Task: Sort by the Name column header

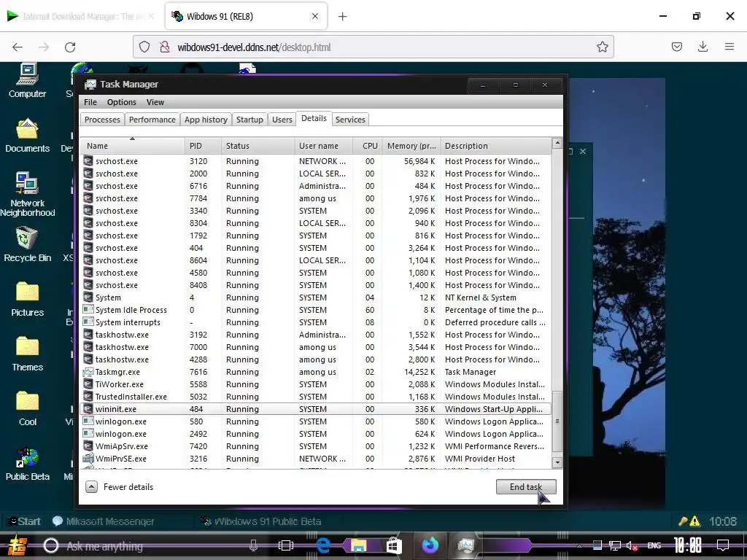Action: coord(132,146)
